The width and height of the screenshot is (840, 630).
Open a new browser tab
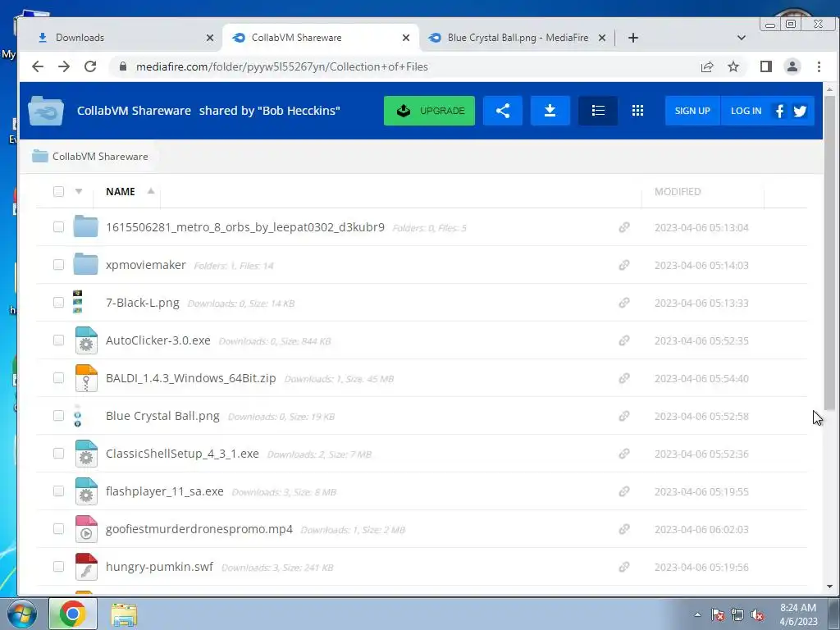click(633, 38)
